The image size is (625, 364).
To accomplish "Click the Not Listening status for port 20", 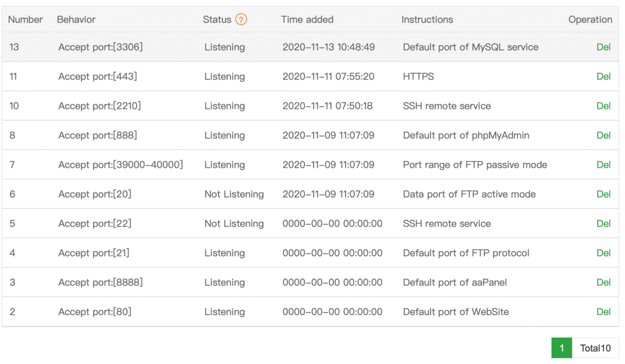I will [x=233, y=194].
